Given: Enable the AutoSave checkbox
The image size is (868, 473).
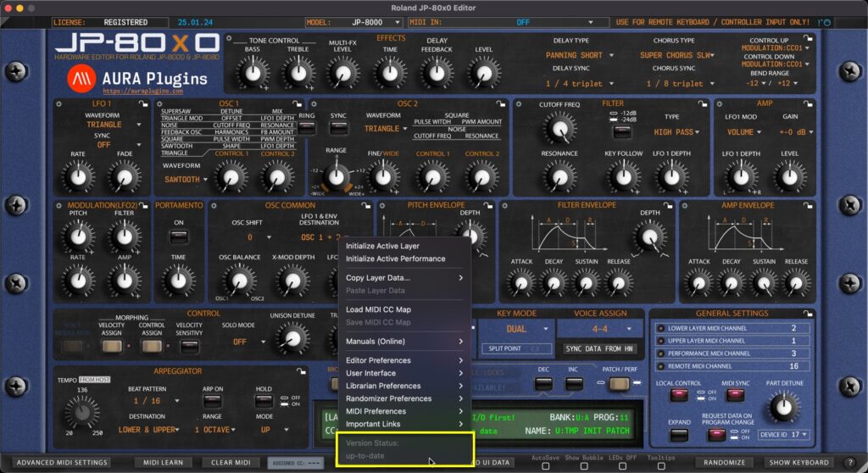Looking at the screenshot, I should tap(546, 466).
